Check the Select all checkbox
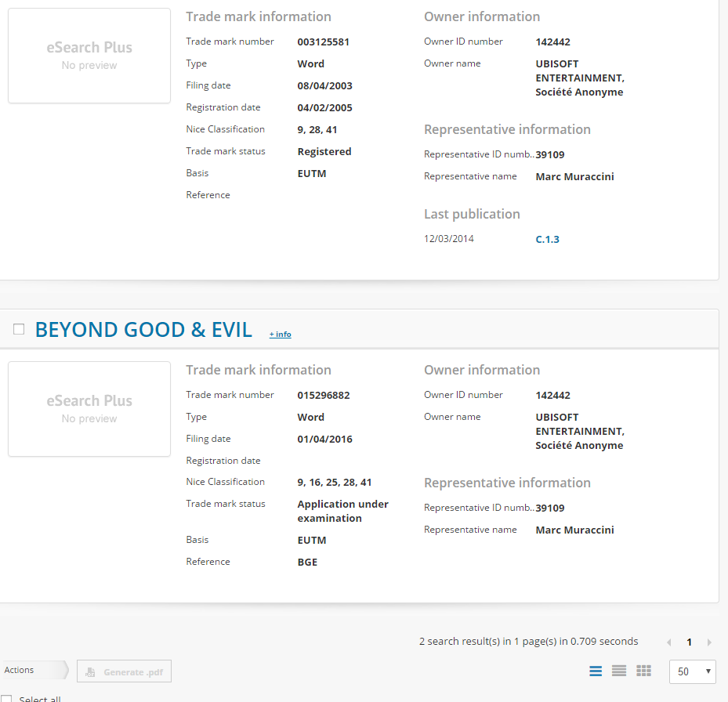The width and height of the screenshot is (728, 702). [x=6, y=699]
